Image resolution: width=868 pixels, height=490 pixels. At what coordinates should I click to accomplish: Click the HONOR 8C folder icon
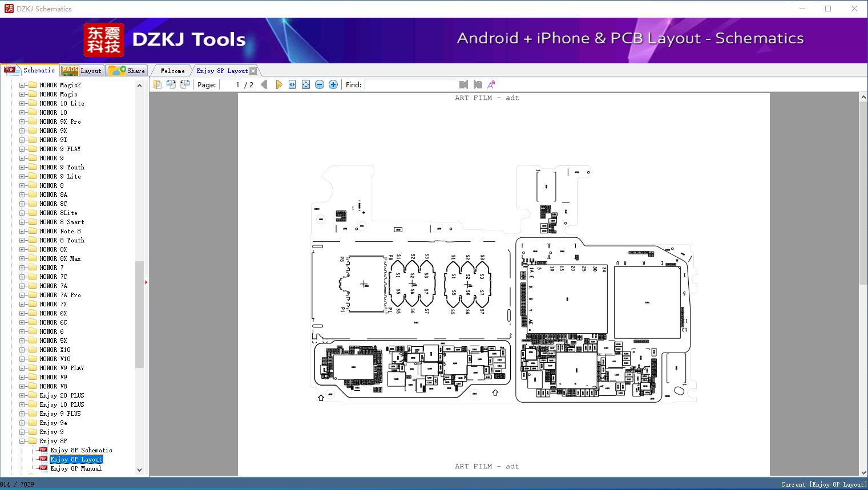[x=33, y=204]
